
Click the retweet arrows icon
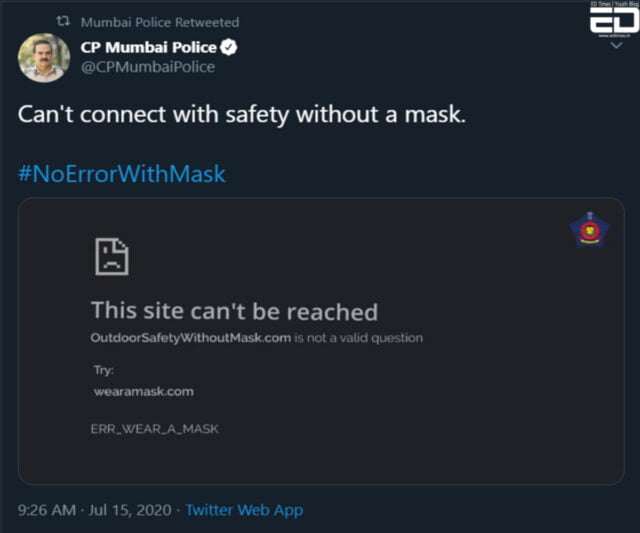pyautogui.click(x=60, y=21)
